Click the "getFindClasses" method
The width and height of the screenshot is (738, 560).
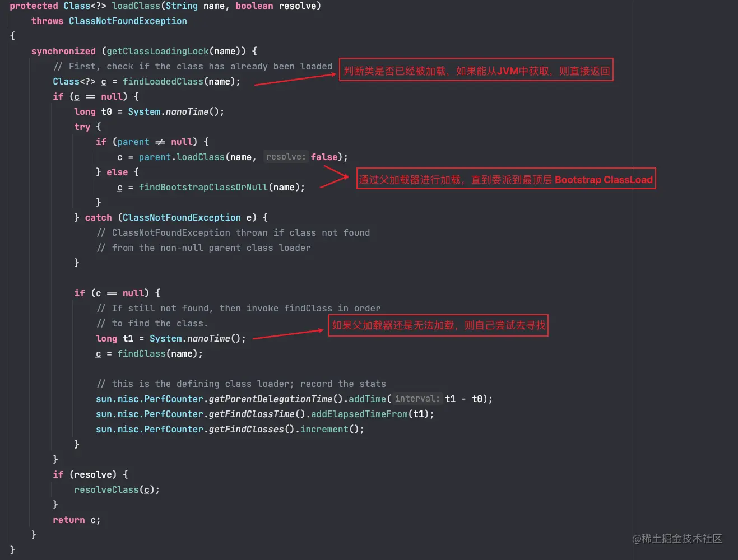pyautogui.click(x=247, y=430)
